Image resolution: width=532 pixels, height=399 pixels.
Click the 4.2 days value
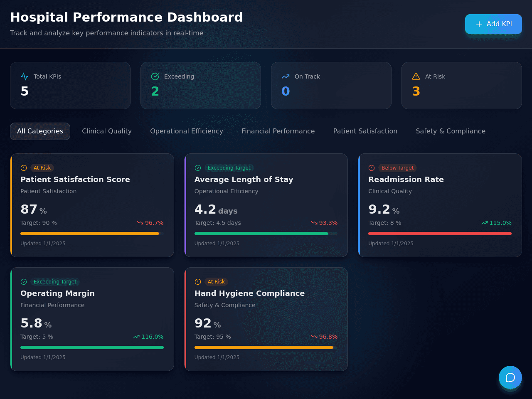216,209
